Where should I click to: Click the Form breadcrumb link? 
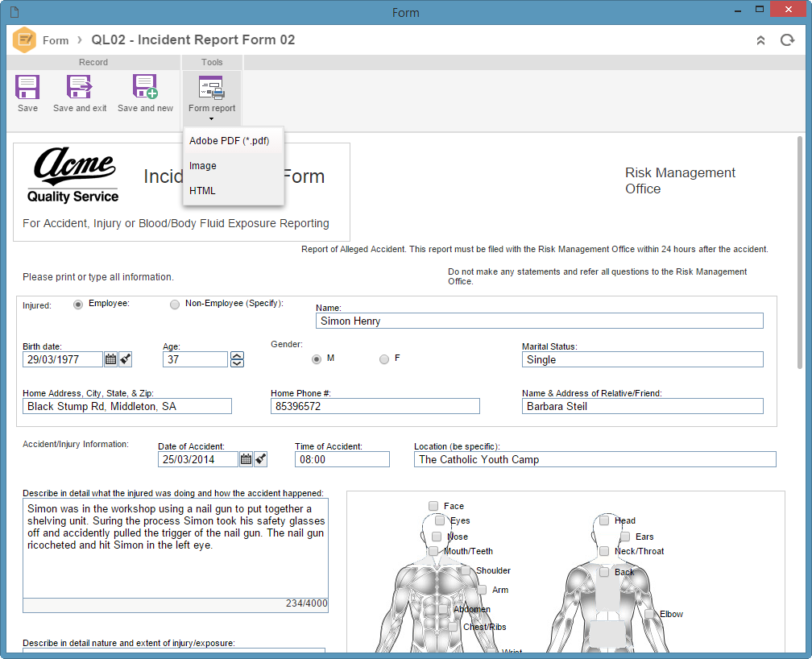coord(56,40)
